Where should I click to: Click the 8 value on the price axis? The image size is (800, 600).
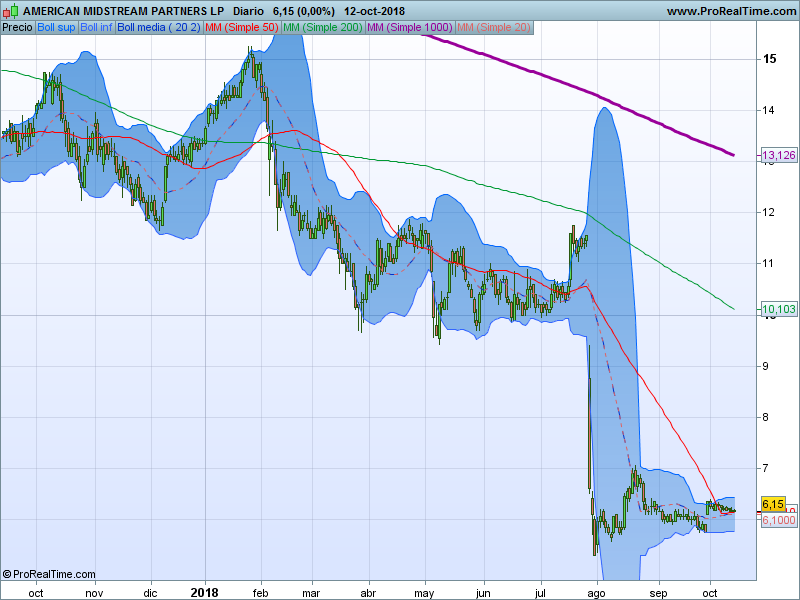pos(765,417)
